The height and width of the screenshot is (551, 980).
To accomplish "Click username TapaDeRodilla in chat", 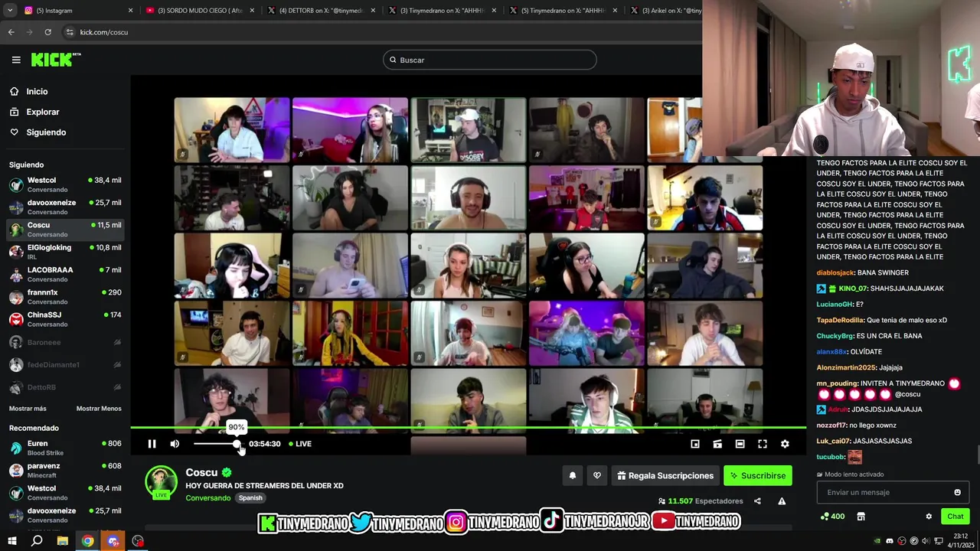I will point(840,320).
